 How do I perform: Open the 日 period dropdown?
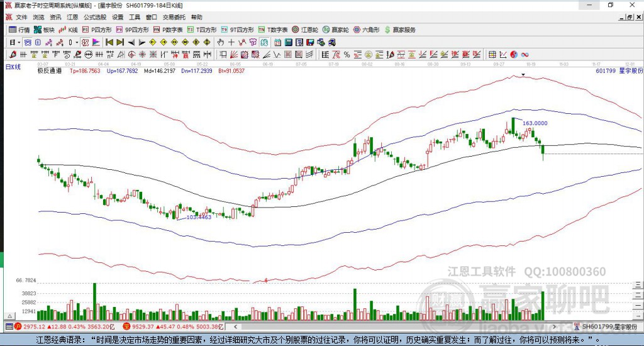pos(15,42)
